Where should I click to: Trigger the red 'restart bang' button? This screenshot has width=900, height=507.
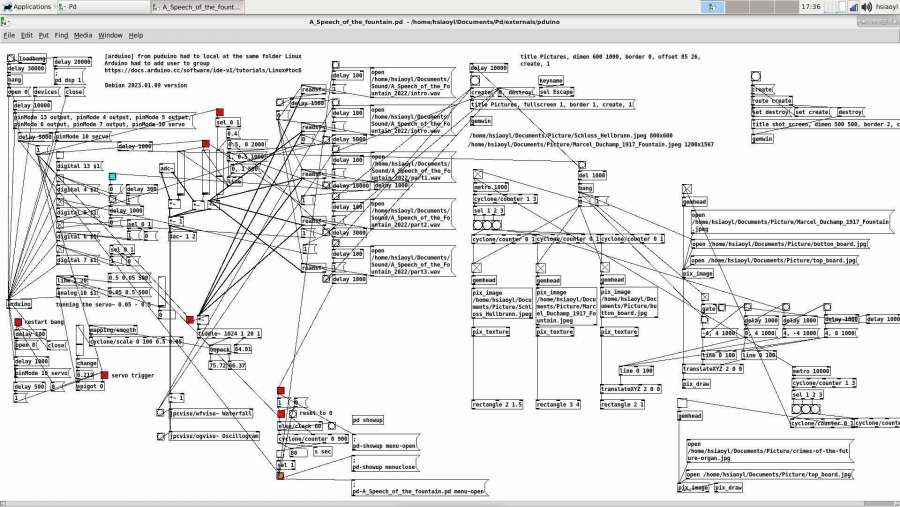pos(18,322)
